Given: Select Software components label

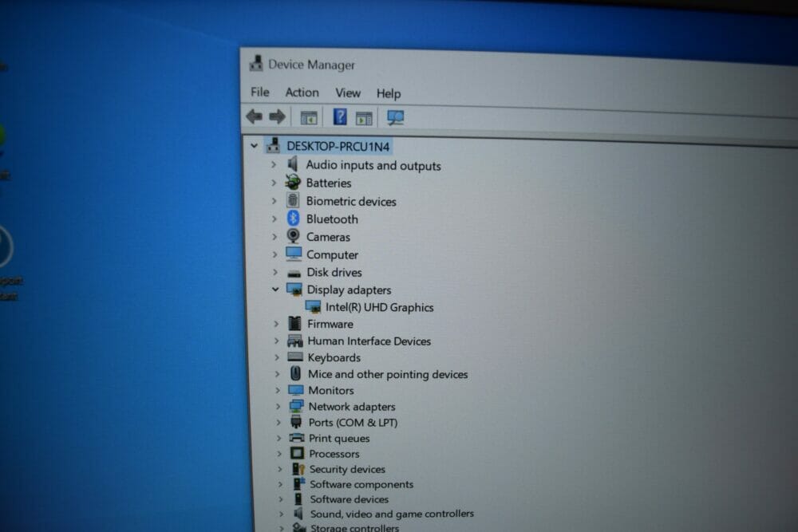Looking at the screenshot, I should [x=361, y=484].
